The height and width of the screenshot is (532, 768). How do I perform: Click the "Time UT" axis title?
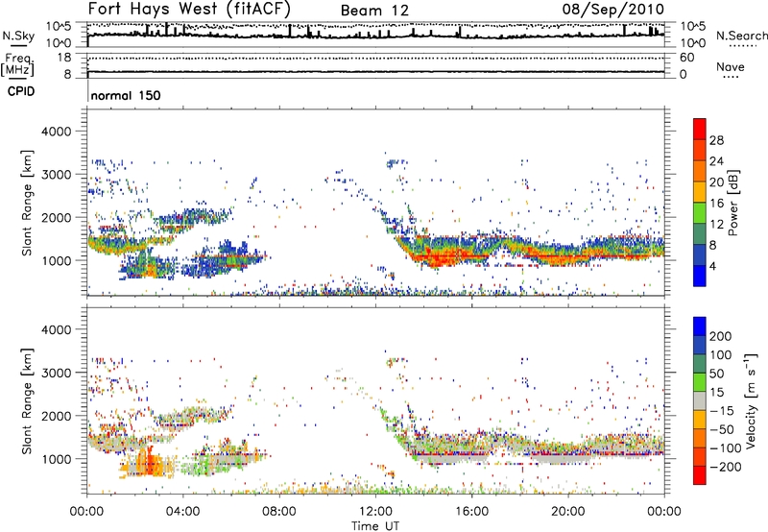coord(375,526)
